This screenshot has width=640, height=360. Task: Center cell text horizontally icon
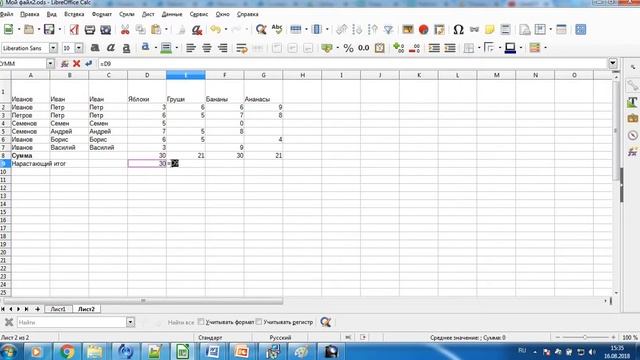pos(207,48)
